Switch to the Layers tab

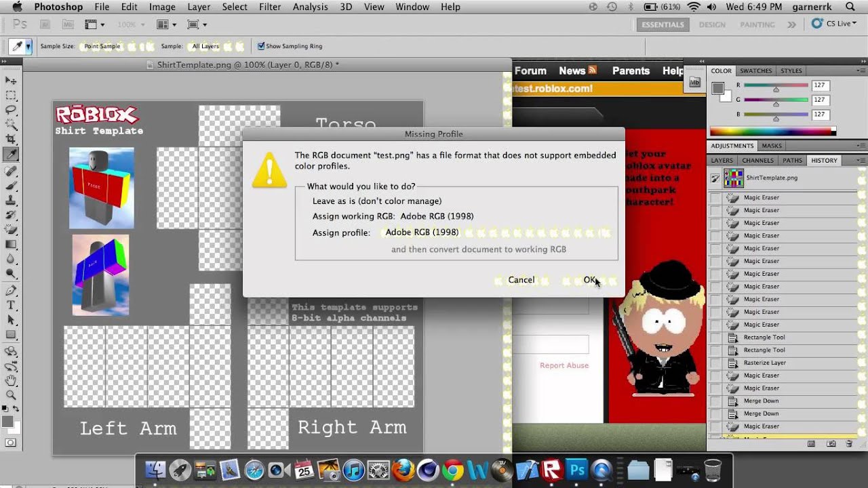[722, 160]
